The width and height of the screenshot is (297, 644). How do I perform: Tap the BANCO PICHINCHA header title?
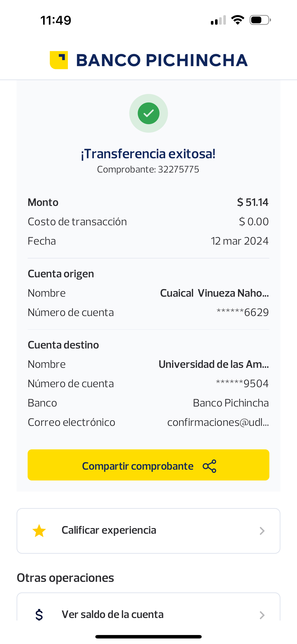161,60
